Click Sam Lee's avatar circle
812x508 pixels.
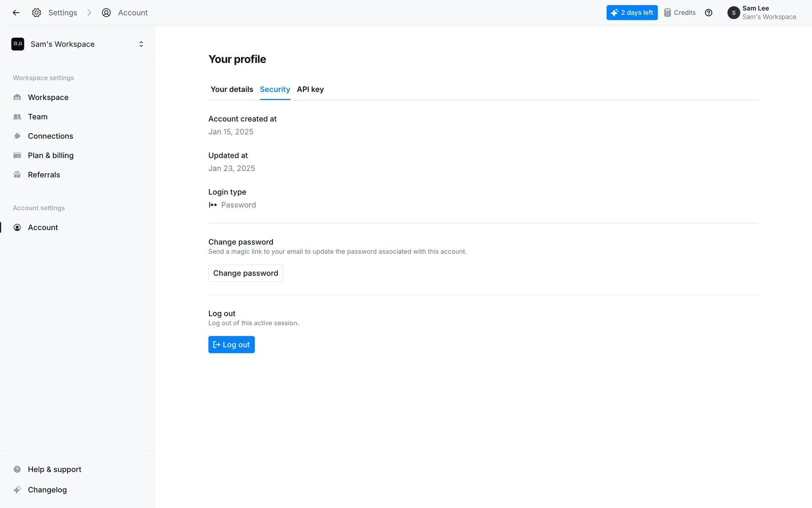(733, 13)
